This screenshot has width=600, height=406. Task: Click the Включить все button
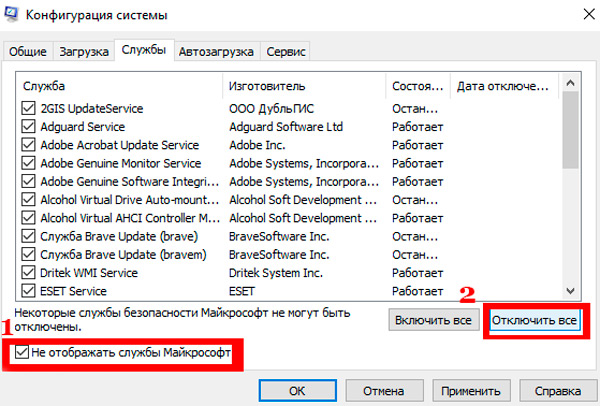pos(433,321)
